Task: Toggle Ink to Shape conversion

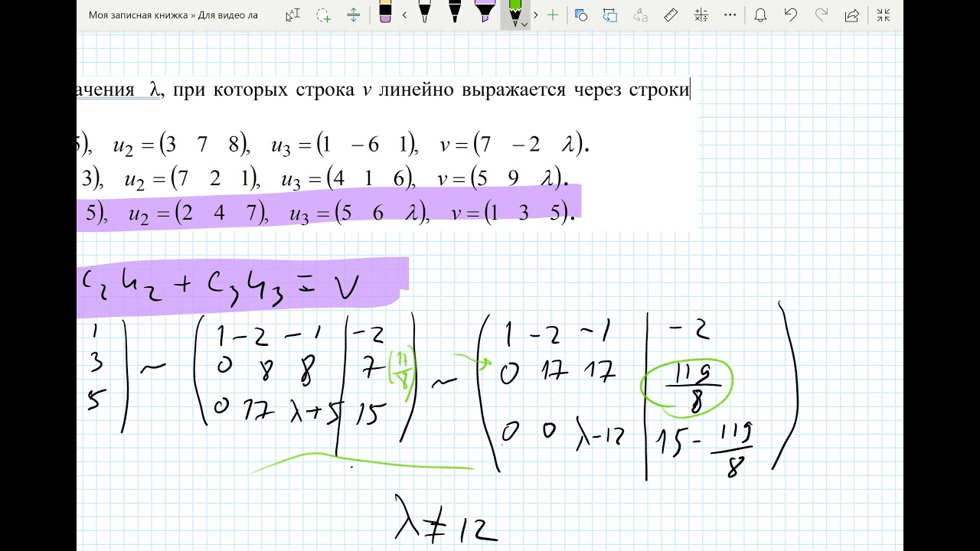Action: [x=610, y=15]
